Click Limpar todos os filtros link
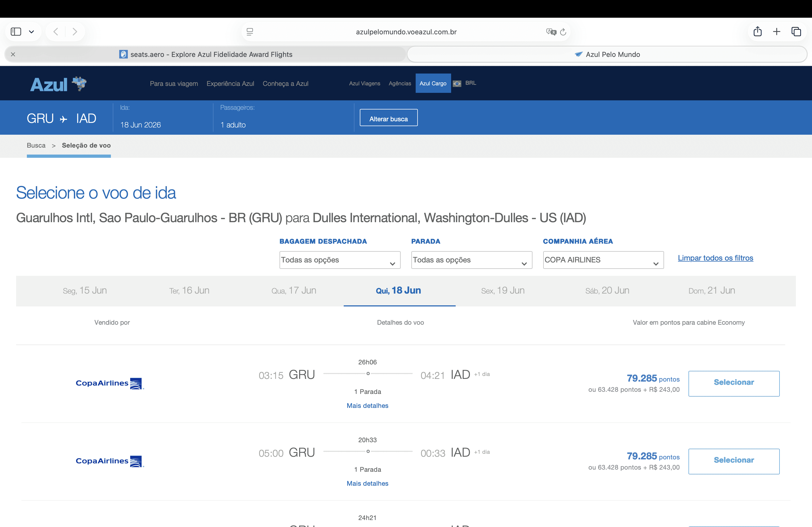The image size is (812, 527). [x=715, y=258]
